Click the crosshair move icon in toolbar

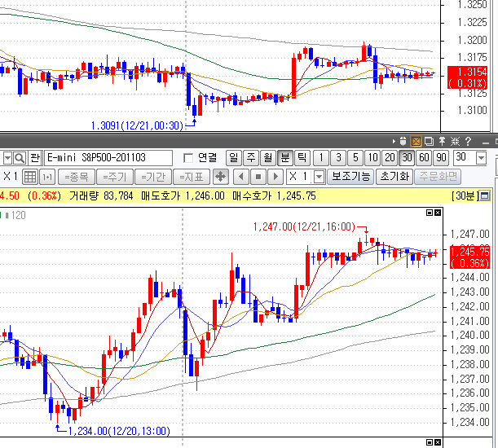coord(220,176)
